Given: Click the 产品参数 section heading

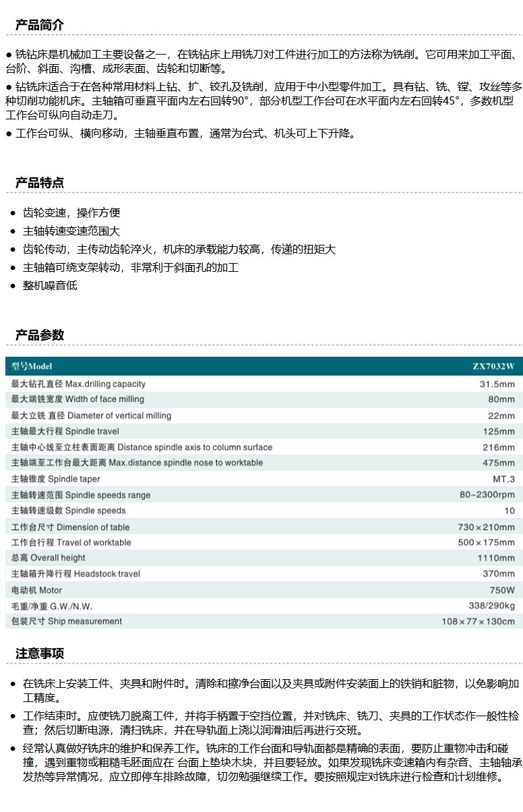Looking at the screenshot, I should tap(40, 335).
